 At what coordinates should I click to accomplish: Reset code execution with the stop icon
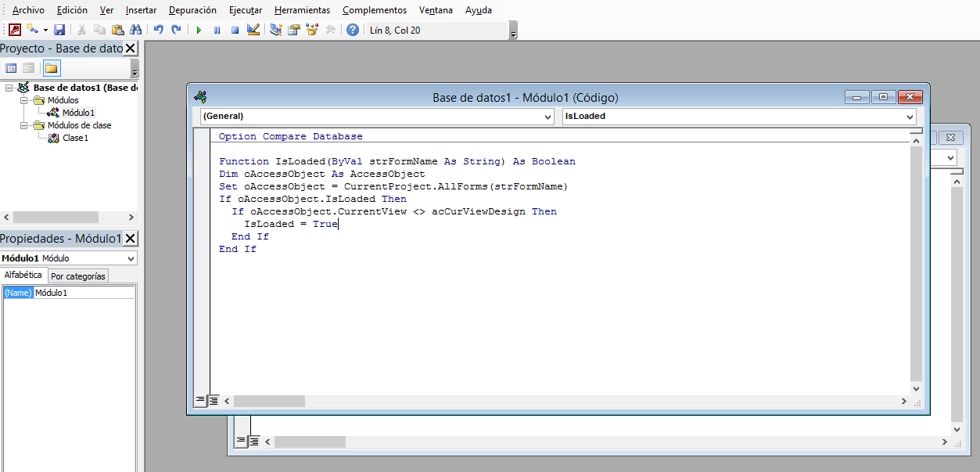coord(235,29)
